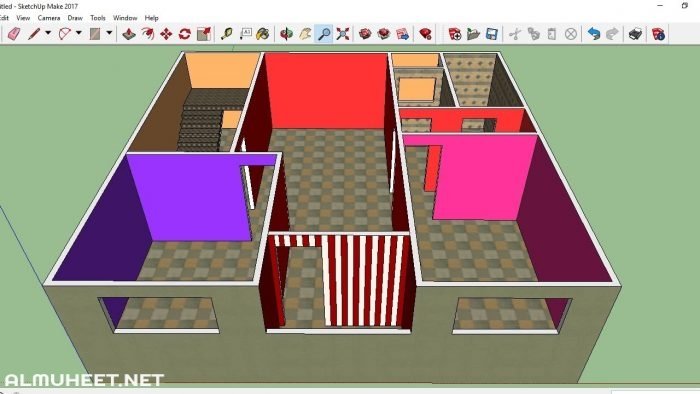Open the Camera menu
Viewport: 700px width, 394px height.
(x=49, y=18)
